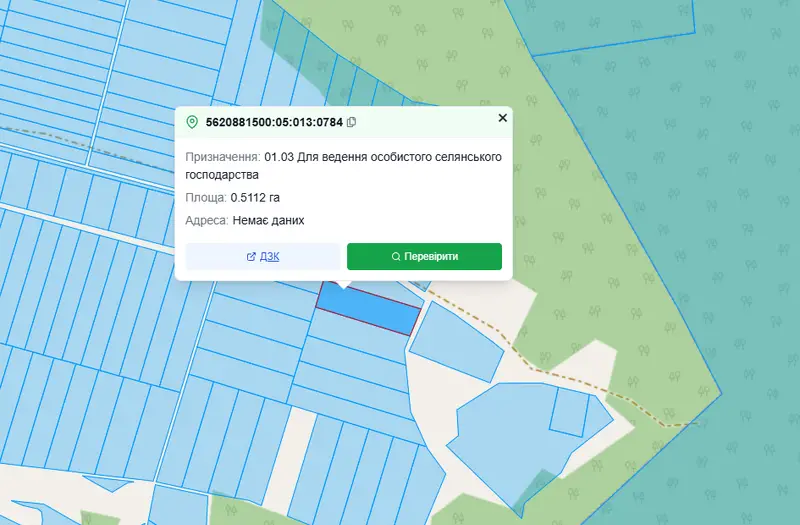Select cadastral number text 5620881500:05:013:0784

274,122
